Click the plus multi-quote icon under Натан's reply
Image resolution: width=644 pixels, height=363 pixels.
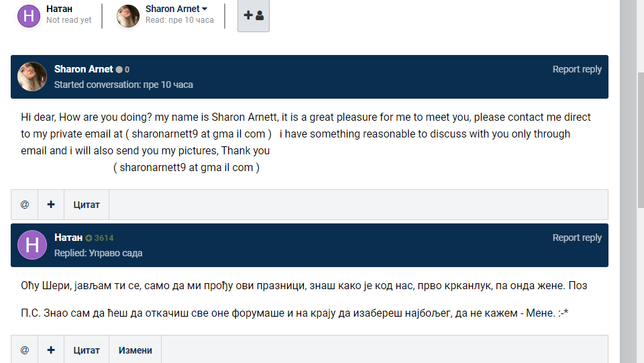coord(51,350)
